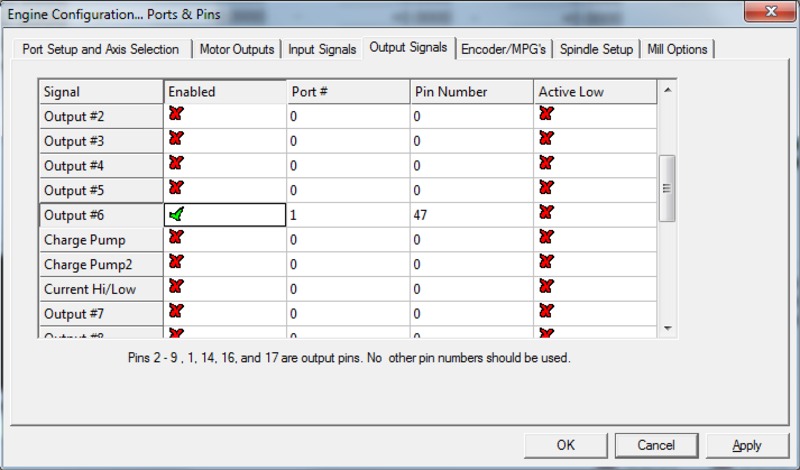Image resolution: width=800 pixels, height=470 pixels.
Task: Enable Output #5 in Enabled column
Action: point(176,189)
